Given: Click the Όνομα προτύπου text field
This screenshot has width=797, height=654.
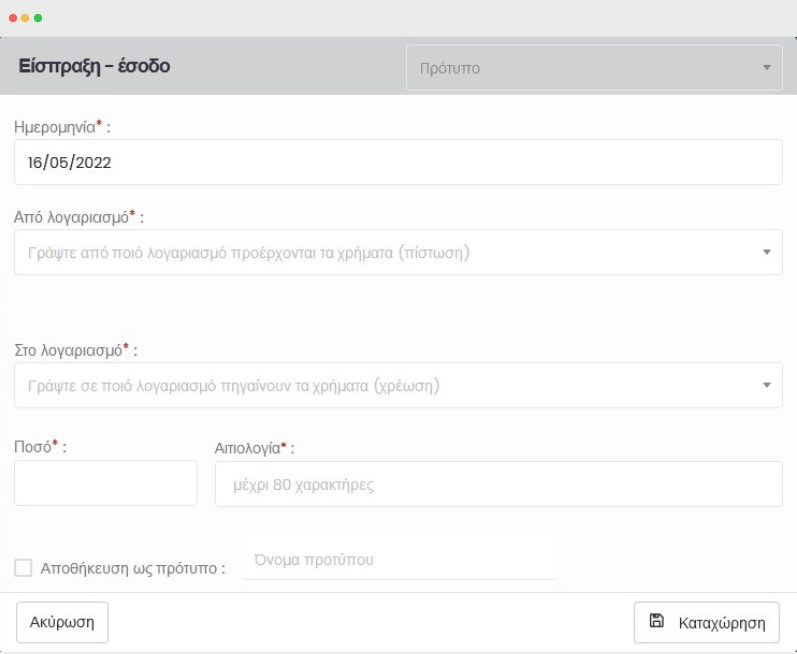Looking at the screenshot, I should (x=399, y=559).
